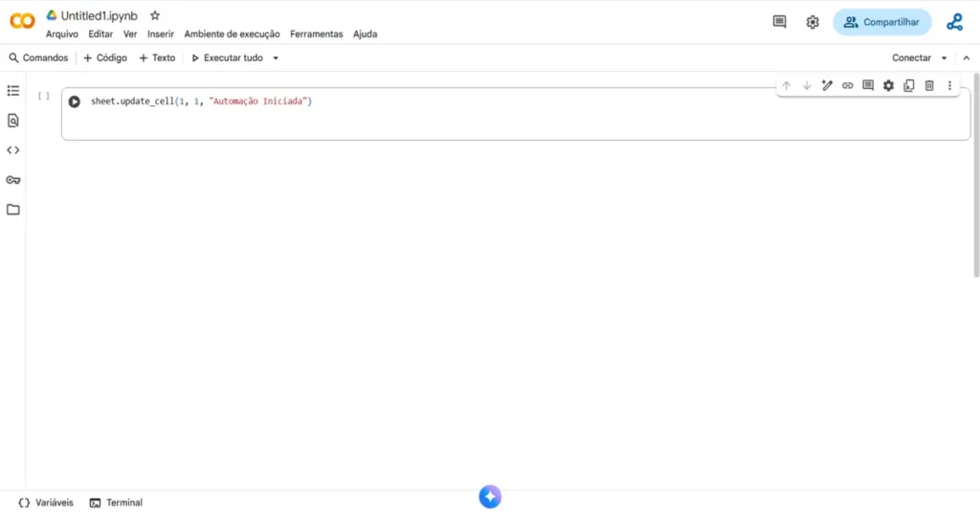Click Executar tudo
The image size is (980, 515).
[x=227, y=57]
